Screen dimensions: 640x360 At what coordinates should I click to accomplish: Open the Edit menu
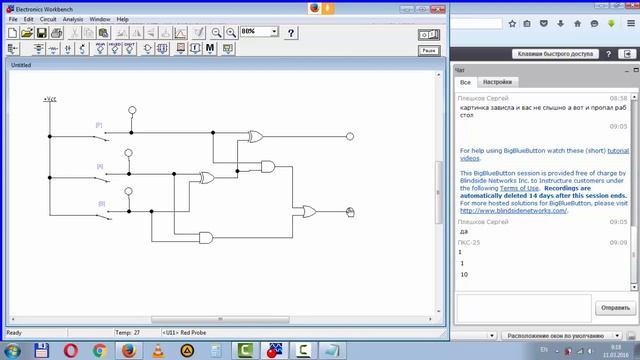[28, 19]
